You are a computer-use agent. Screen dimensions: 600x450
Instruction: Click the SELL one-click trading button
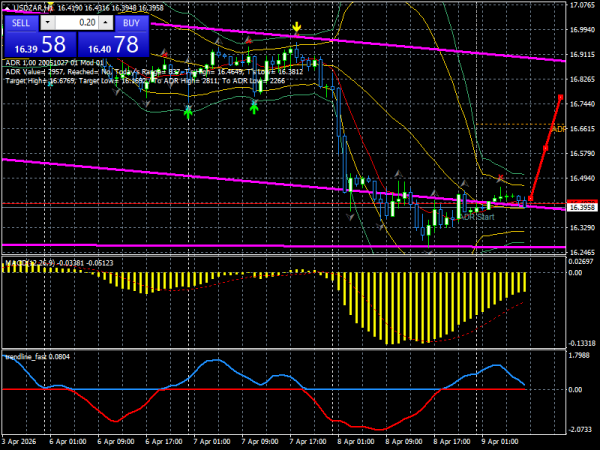(21, 23)
